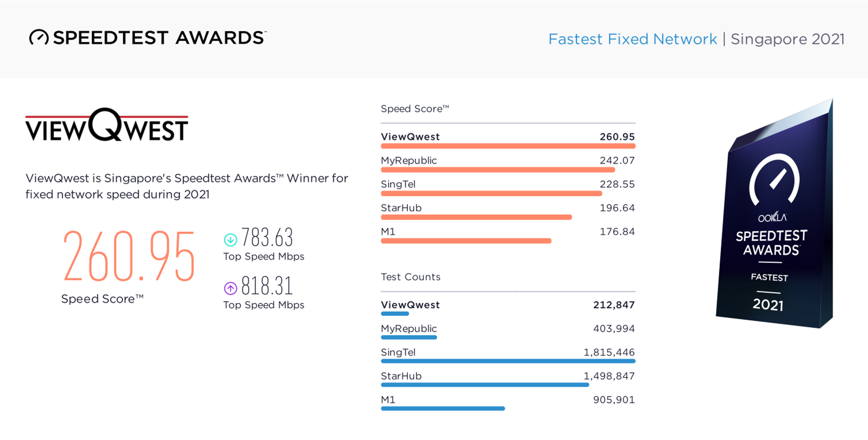Click the StarHub blue test count bar
Viewport: 868px width, 440px height.
point(485,385)
